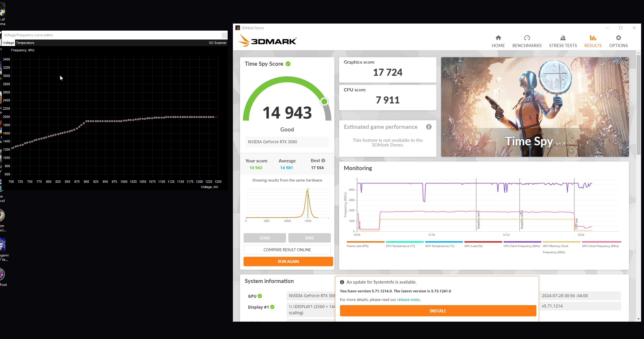
Task: Click the green check beside Display #1
Action: 272,307
